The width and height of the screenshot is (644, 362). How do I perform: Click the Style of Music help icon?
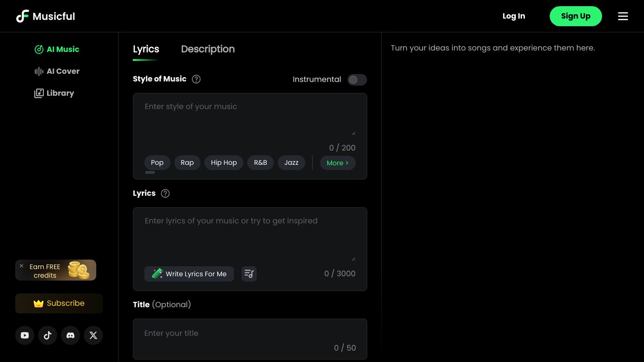196,79
